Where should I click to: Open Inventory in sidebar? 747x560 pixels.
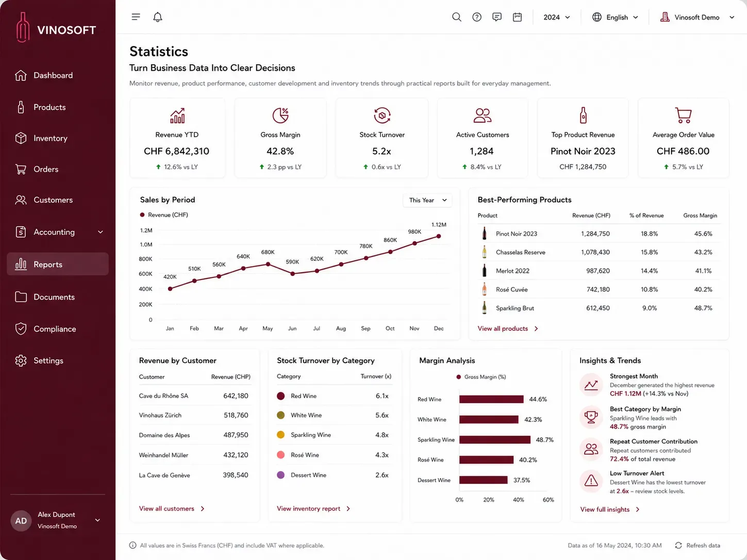[58, 138]
